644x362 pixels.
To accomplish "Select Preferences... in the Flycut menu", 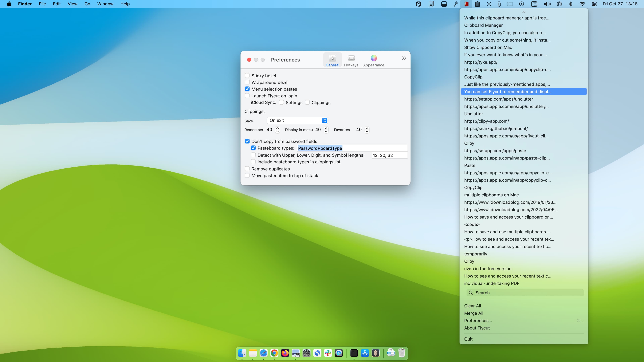I will pyautogui.click(x=478, y=321).
